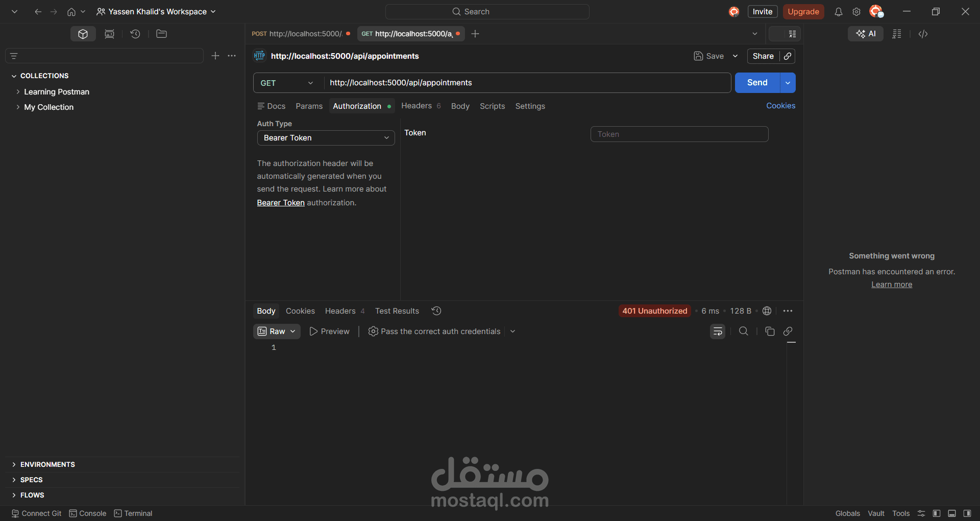Open the Home icon in top bar
The width and height of the screenshot is (980, 521).
tap(71, 12)
